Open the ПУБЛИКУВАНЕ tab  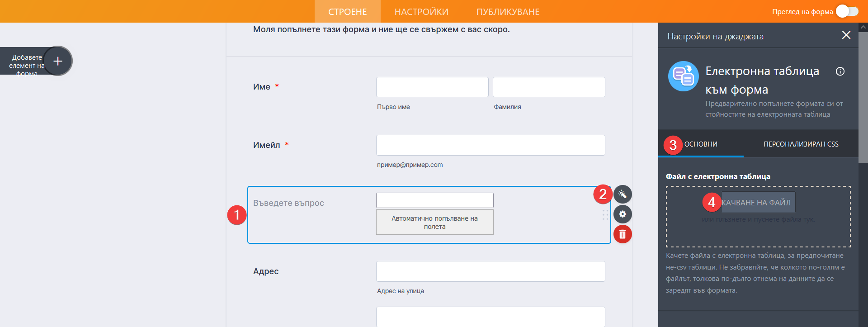click(x=508, y=12)
